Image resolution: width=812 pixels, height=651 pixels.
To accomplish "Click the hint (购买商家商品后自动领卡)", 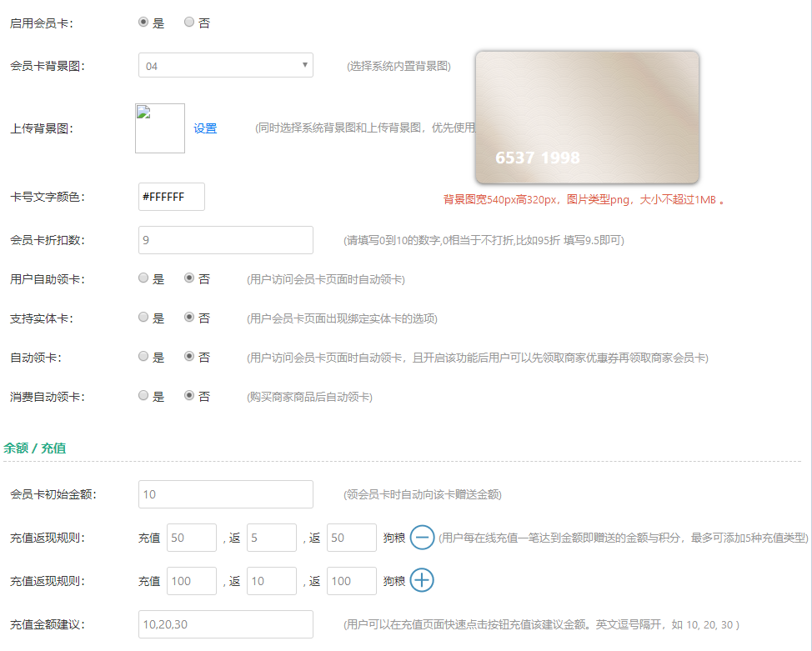I will (309, 397).
